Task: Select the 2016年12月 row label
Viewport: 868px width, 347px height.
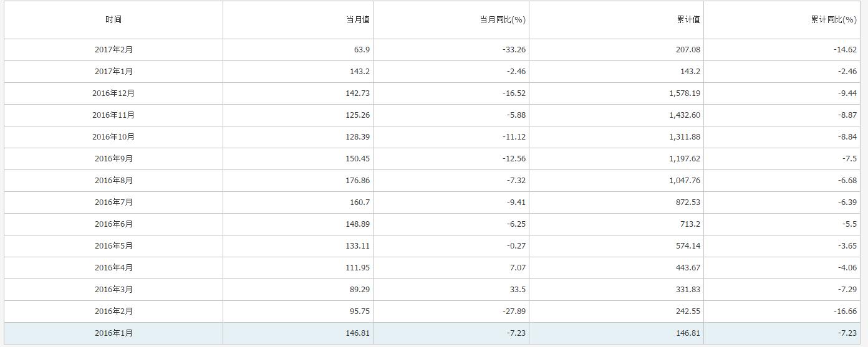Action: [113, 93]
